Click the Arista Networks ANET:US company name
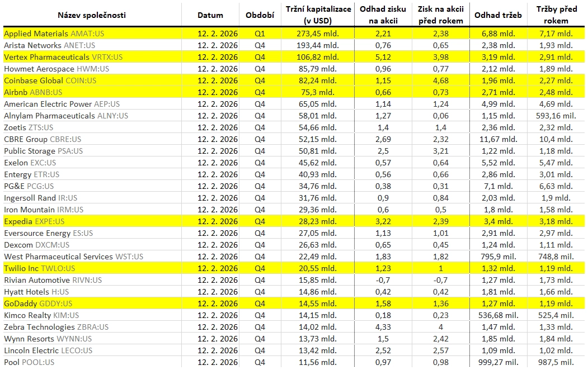The height and width of the screenshot is (370, 588). coord(49,45)
